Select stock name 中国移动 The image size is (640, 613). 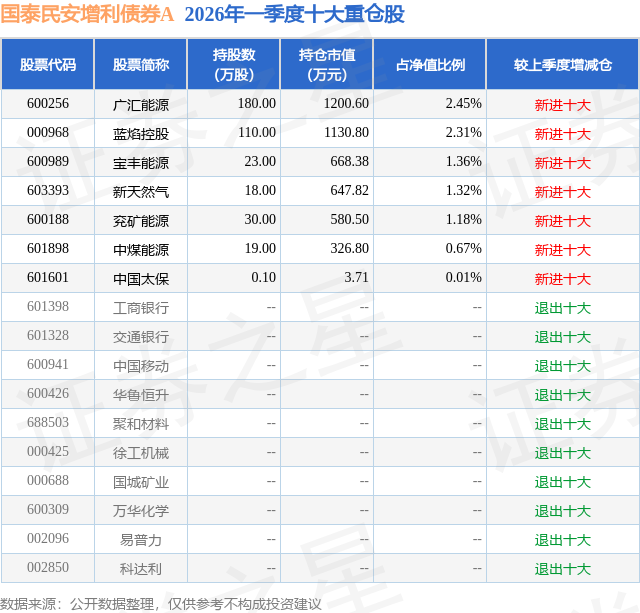(141, 366)
